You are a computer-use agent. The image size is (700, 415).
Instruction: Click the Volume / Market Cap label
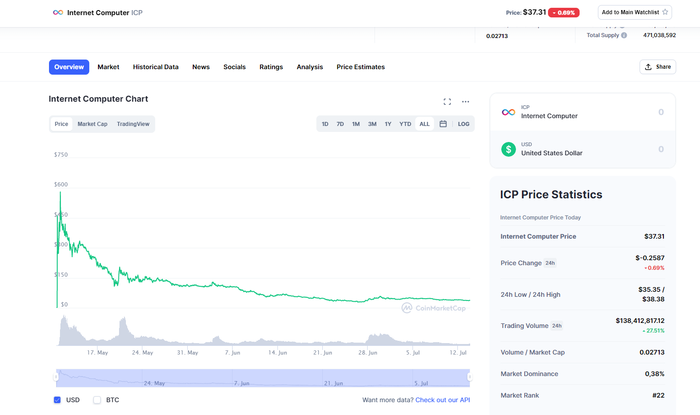[x=533, y=353]
